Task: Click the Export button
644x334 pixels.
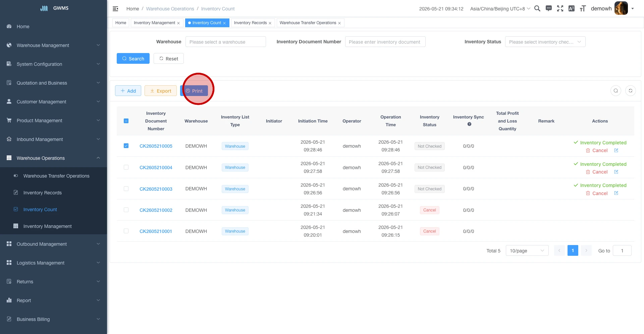Action: 161,91
